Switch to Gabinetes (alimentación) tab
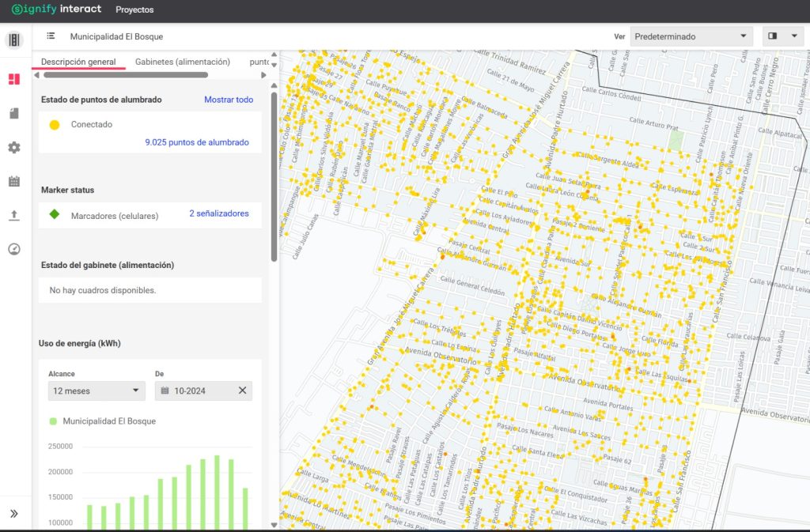Viewport: 810px width, 532px height. [182, 62]
